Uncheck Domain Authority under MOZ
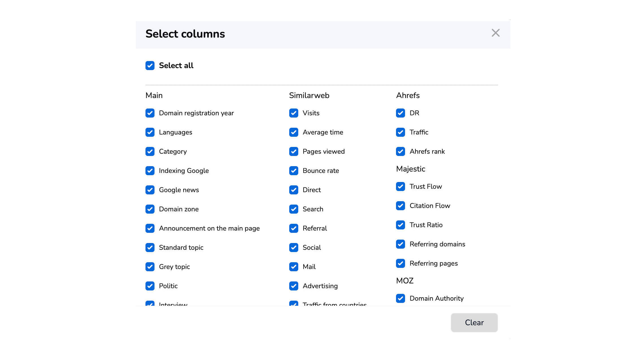644x358 pixels. pyautogui.click(x=401, y=298)
